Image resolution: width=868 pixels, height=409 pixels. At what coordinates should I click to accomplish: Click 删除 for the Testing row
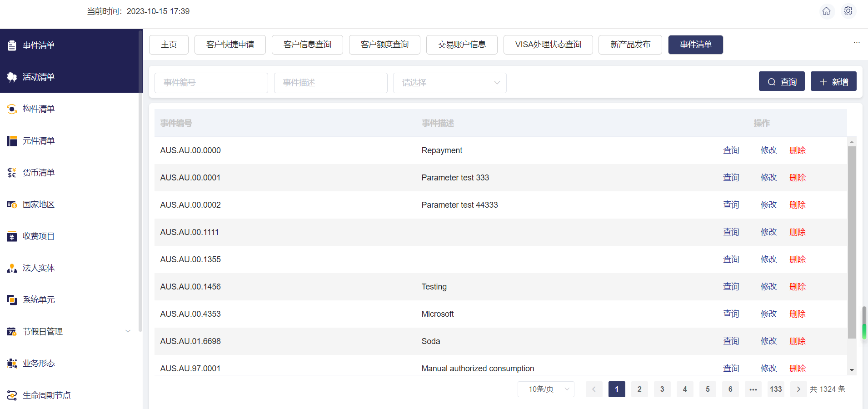click(798, 287)
